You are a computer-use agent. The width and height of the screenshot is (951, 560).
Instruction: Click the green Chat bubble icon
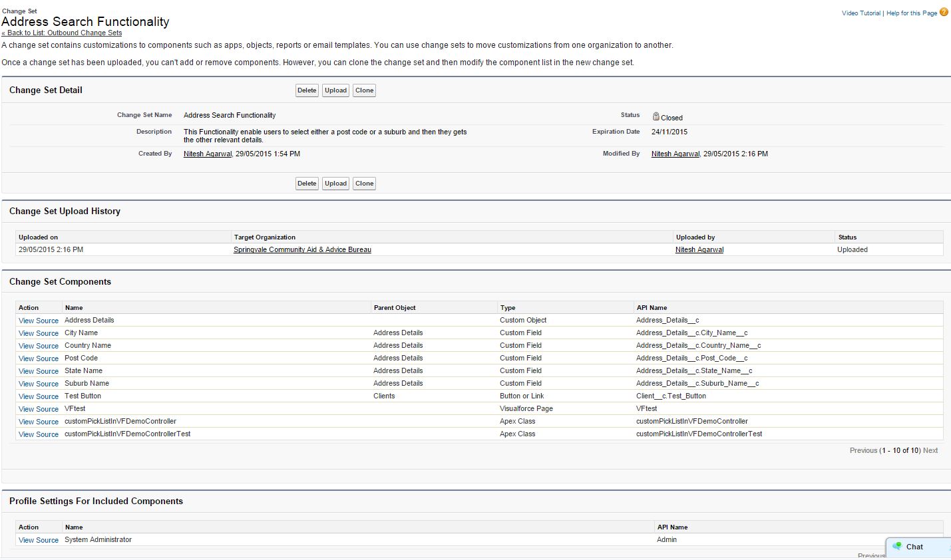point(896,547)
